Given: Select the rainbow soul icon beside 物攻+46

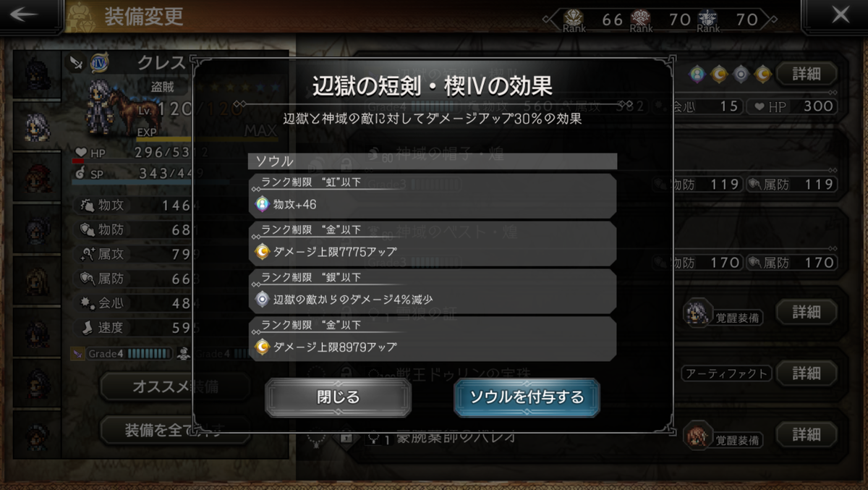Looking at the screenshot, I should pos(263,205).
